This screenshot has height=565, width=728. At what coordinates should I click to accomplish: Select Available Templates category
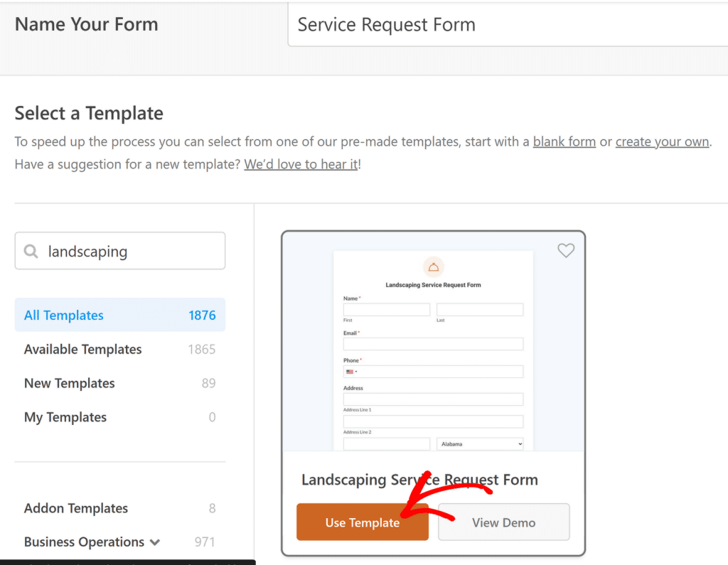[x=119, y=349]
